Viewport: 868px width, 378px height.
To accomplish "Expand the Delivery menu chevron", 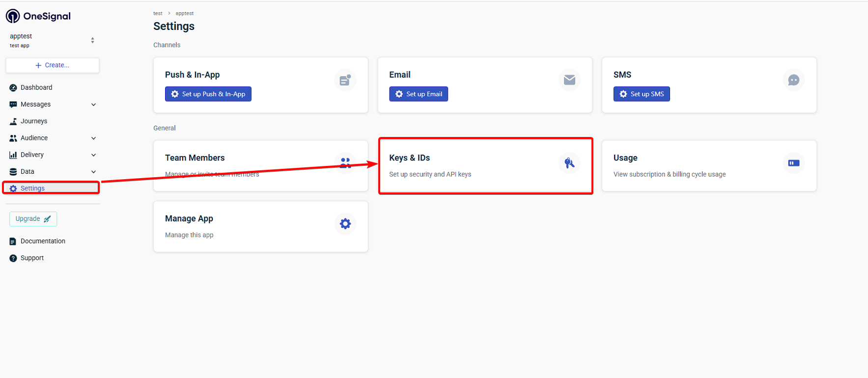I will pos(93,155).
